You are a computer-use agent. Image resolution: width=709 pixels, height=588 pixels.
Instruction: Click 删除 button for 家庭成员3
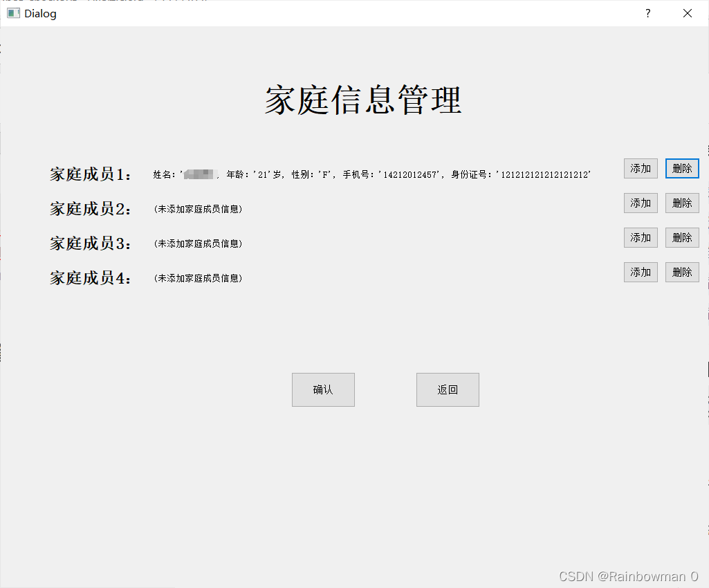click(x=682, y=237)
